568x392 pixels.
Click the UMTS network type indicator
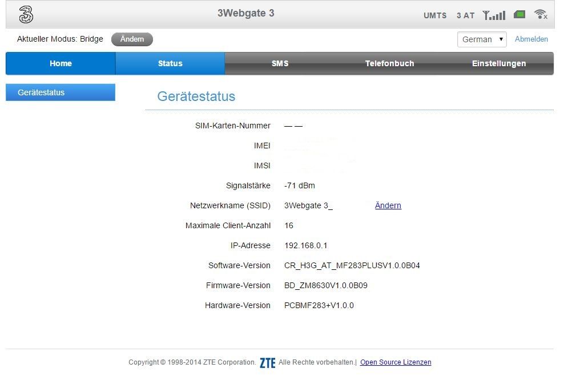435,15
